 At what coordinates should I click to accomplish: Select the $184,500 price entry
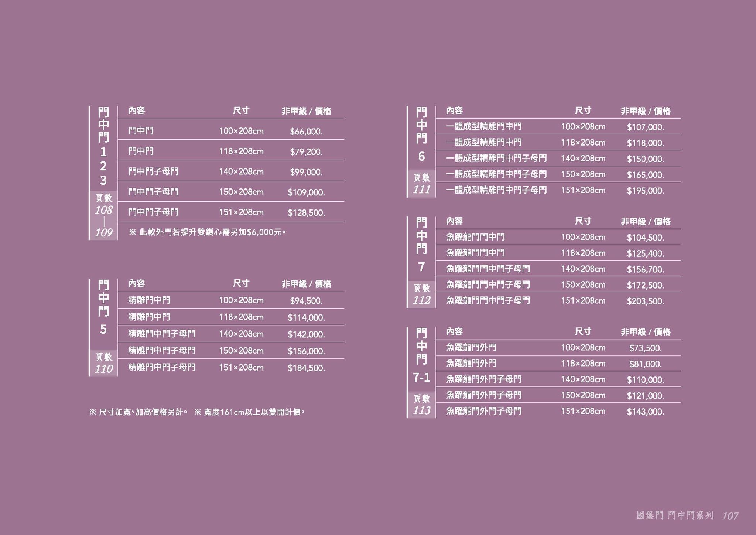[x=306, y=368]
